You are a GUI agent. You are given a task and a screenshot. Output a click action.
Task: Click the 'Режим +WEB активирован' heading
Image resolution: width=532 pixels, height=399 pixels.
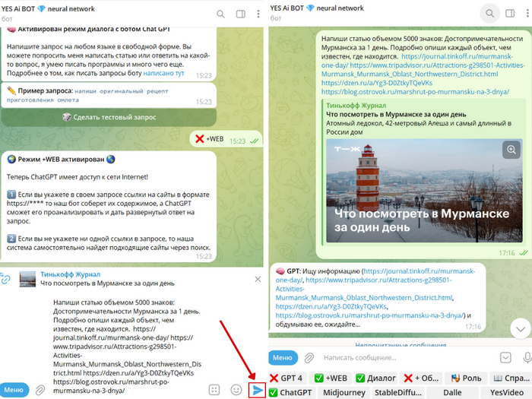pyautogui.click(x=61, y=159)
